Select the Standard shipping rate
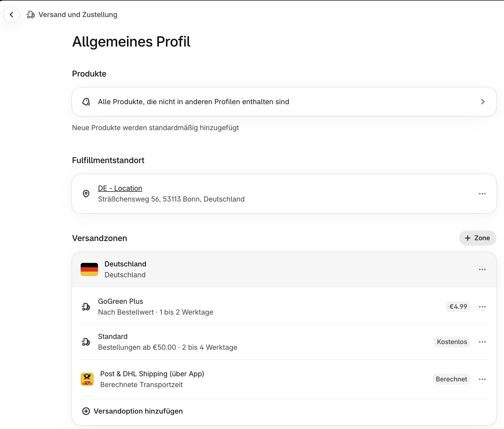 click(284, 342)
